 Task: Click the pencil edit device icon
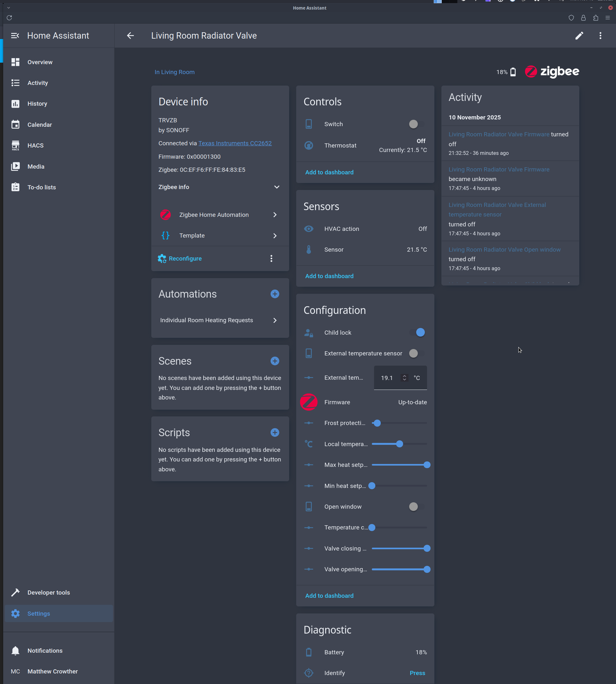579,35
